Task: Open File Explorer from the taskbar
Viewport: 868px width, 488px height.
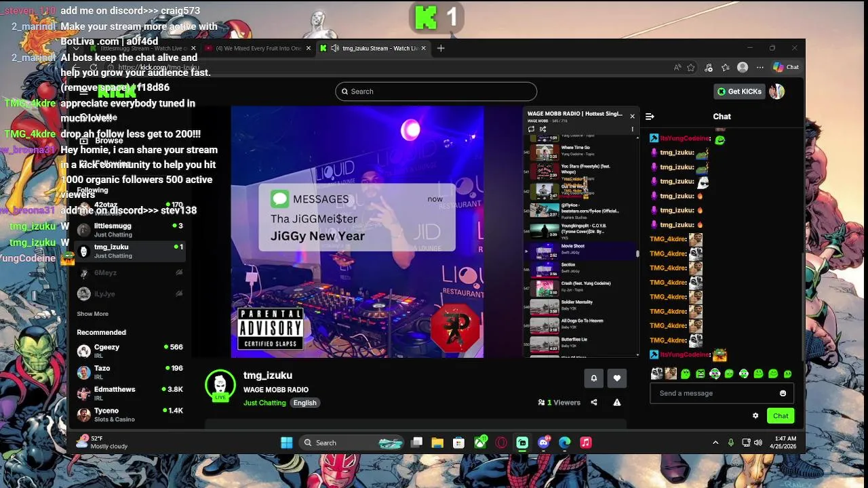Action: point(437,443)
